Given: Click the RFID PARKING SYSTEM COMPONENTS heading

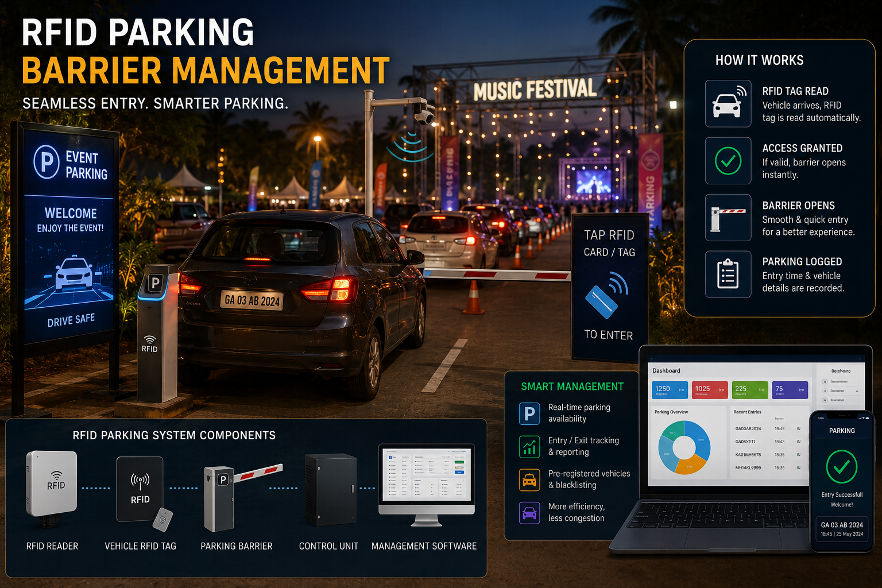Looking at the screenshot, I should pyautogui.click(x=174, y=435).
